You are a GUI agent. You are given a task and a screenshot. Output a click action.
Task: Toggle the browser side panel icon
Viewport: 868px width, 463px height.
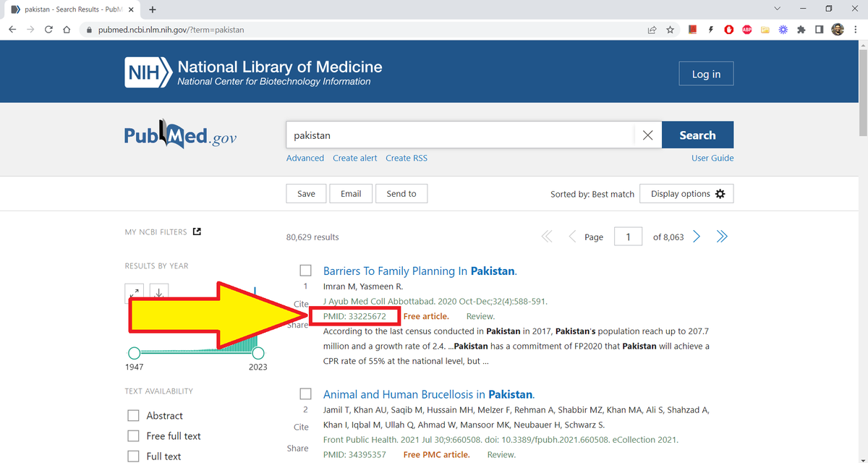coord(819,30)
